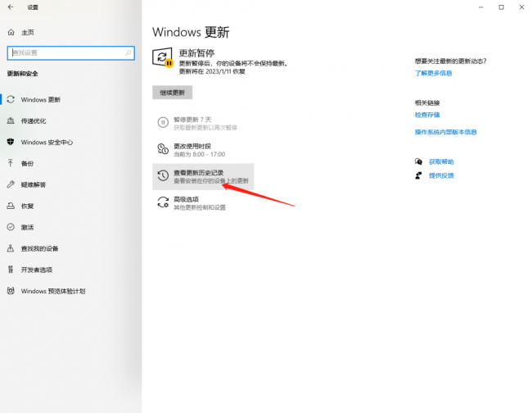This screenshot has height=413, width=532.
Task: Click the Windows 安全中心 shield icon
Action: (11, 142)
